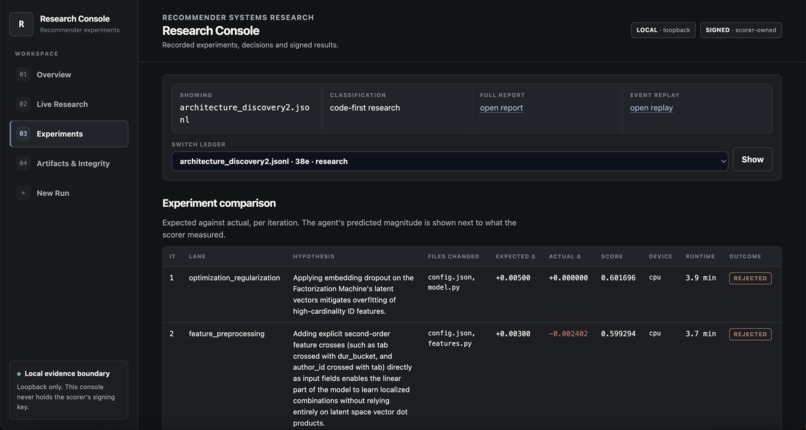Click the code-first research classification

click(365, 108)
